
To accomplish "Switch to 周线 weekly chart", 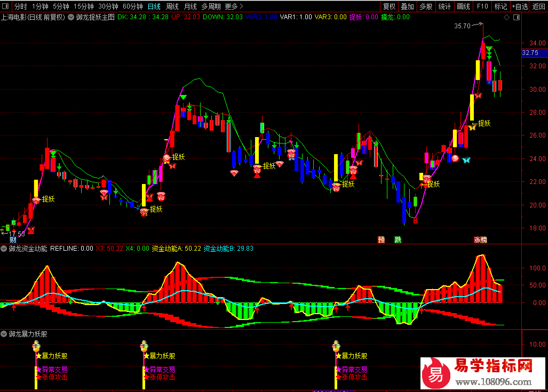I will pos(172,6).
